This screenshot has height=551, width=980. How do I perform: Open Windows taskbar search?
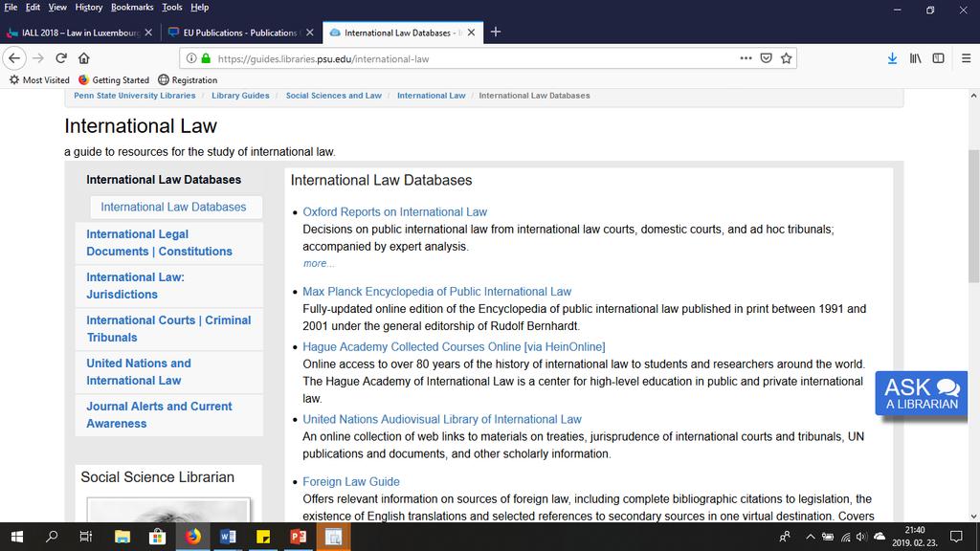52,537
